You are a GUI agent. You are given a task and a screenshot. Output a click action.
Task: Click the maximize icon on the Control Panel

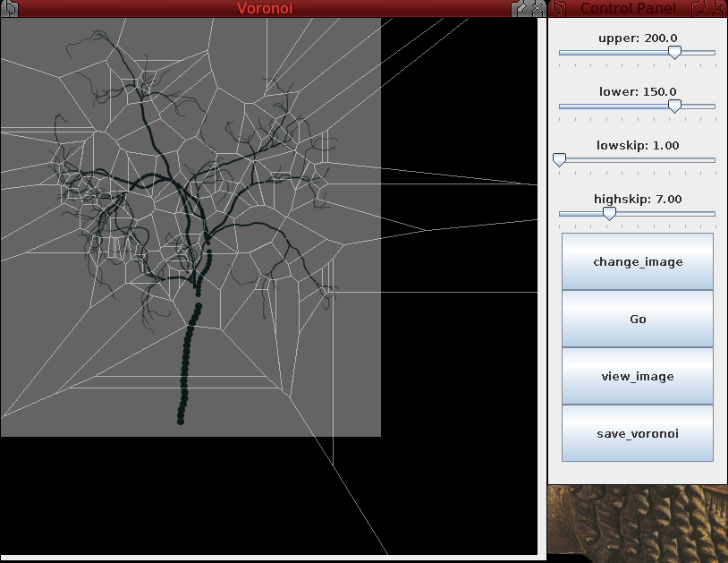[x=703, y=9]
